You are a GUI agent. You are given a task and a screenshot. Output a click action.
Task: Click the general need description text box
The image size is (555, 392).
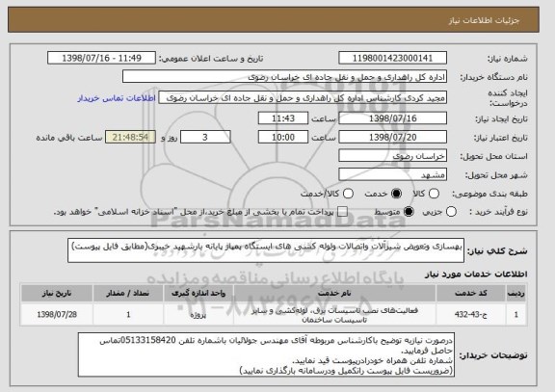pyautogui.click(x=266, y=250)
